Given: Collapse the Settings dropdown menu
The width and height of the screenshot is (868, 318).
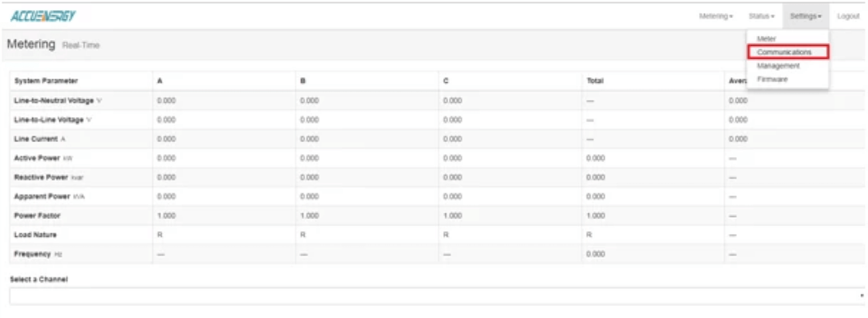Looking at the screenshot, I should (806, 16).
